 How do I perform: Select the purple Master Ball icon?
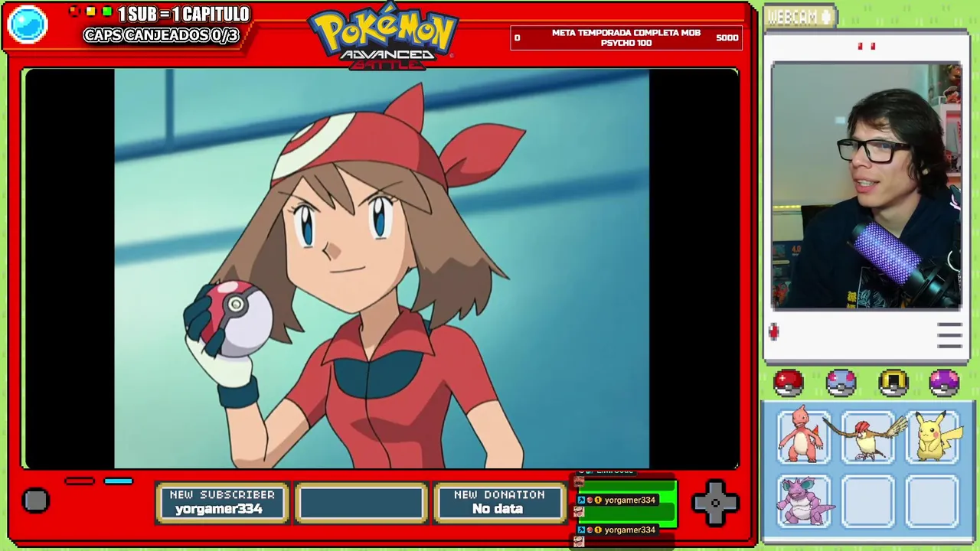point(944,382)
